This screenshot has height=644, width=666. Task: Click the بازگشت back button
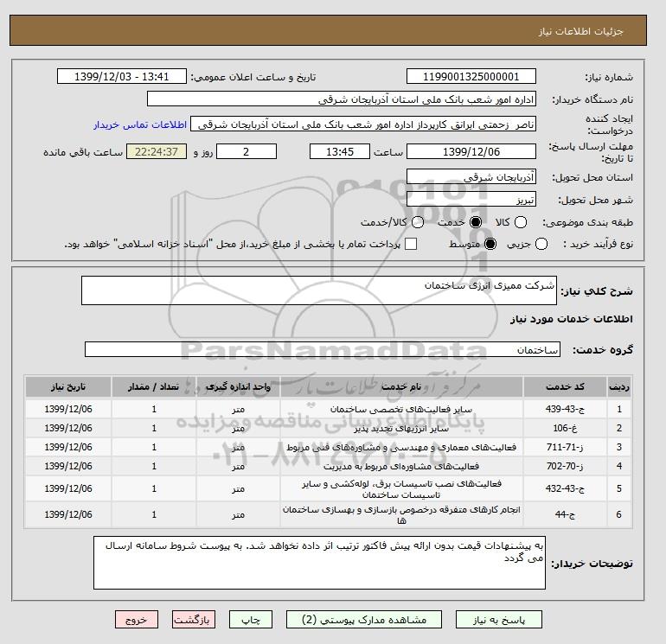coord(193,620)
